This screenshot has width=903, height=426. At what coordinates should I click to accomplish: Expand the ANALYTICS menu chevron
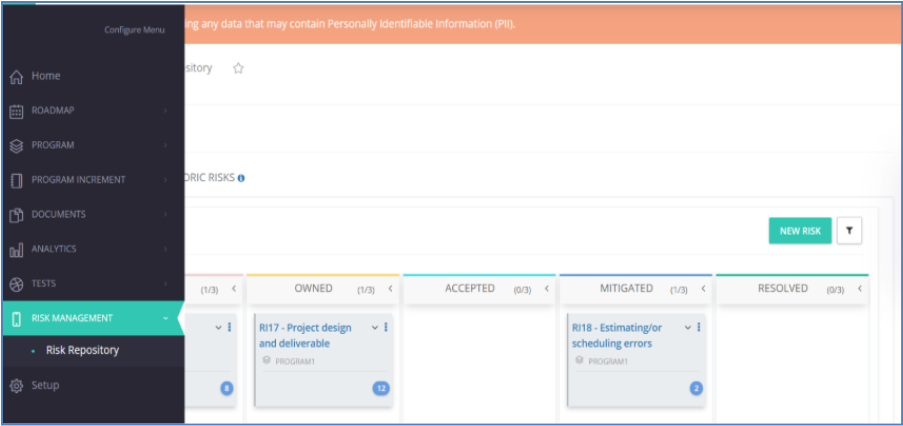pyautogui.click(x=165, y=249)
